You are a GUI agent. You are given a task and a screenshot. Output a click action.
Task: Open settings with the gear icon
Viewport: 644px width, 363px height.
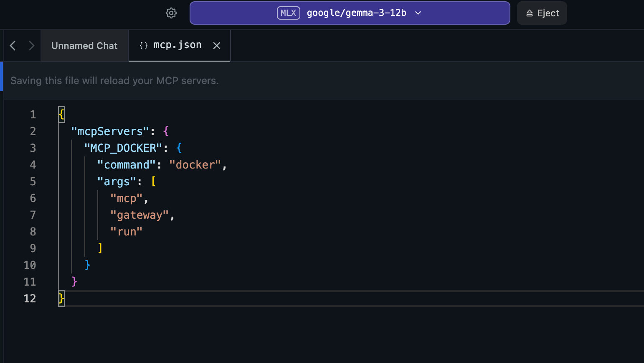[x=171, y=13]
